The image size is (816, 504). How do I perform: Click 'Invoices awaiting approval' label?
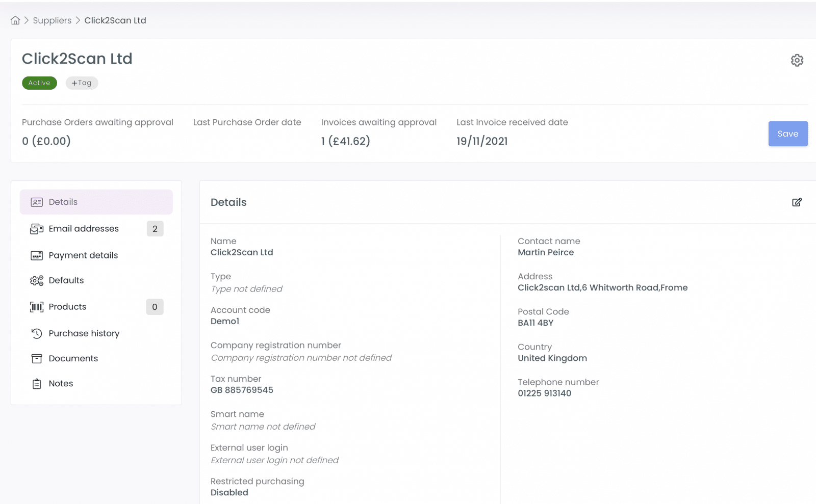pyautogui.click(x=379, y=122)
